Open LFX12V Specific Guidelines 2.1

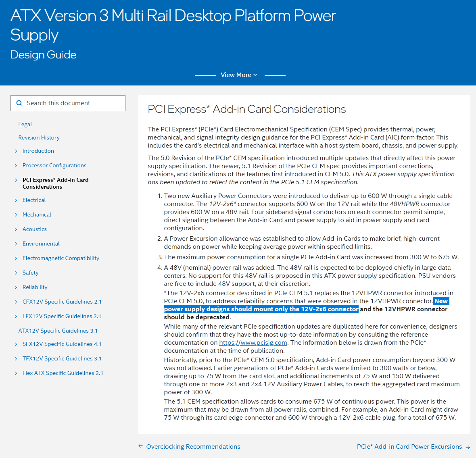point(62,316)
